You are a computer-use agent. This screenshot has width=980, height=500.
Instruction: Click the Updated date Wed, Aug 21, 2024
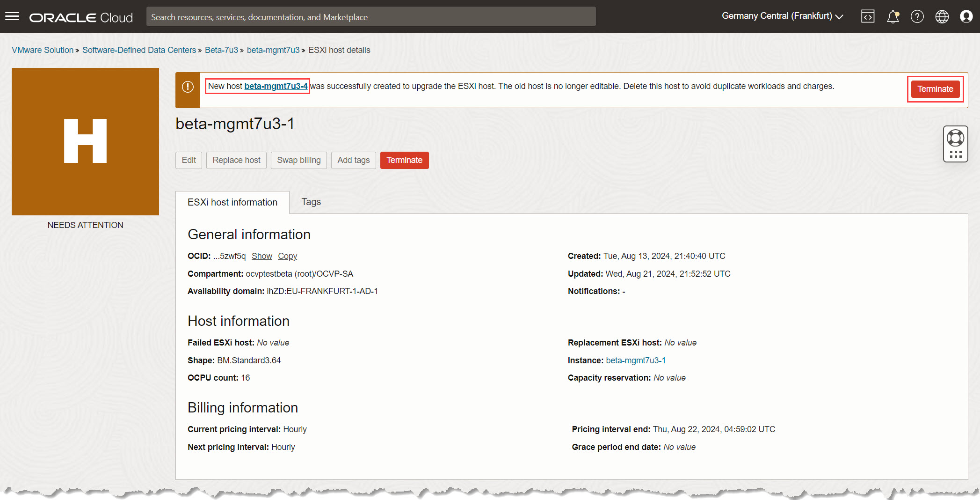tap(668, 274)
